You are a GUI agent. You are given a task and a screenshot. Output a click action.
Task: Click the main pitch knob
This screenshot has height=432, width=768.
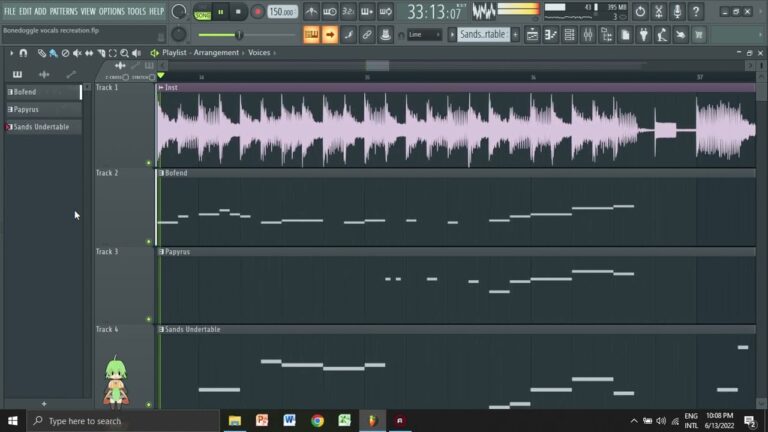pyautogui.click(x=179, y=34)
